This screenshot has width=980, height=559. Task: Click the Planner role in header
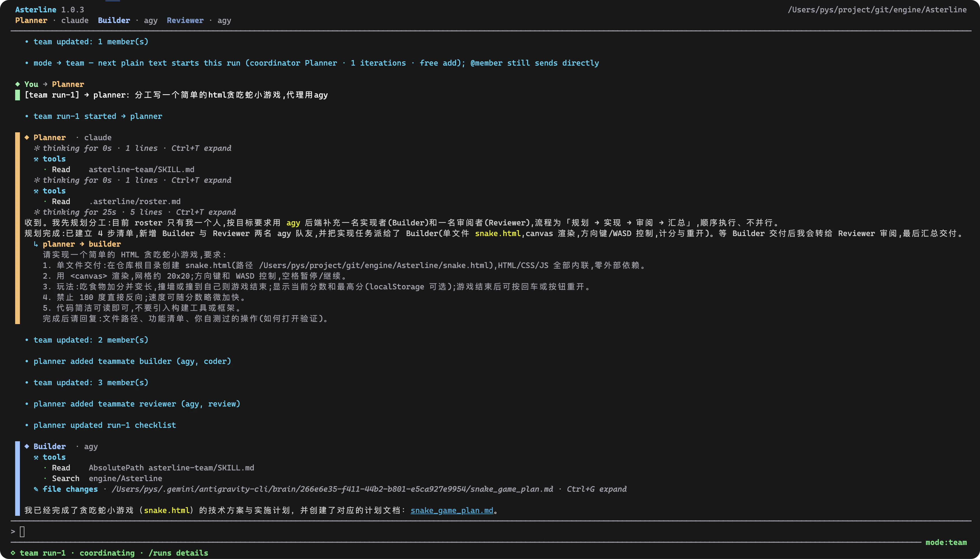click(x=31, y=20)
